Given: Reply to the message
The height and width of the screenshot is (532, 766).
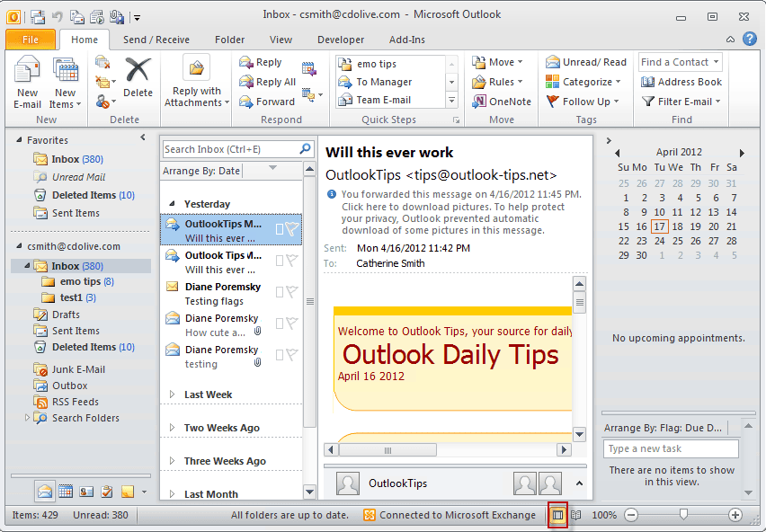Looking at the screenshot, I should point(261,63).
